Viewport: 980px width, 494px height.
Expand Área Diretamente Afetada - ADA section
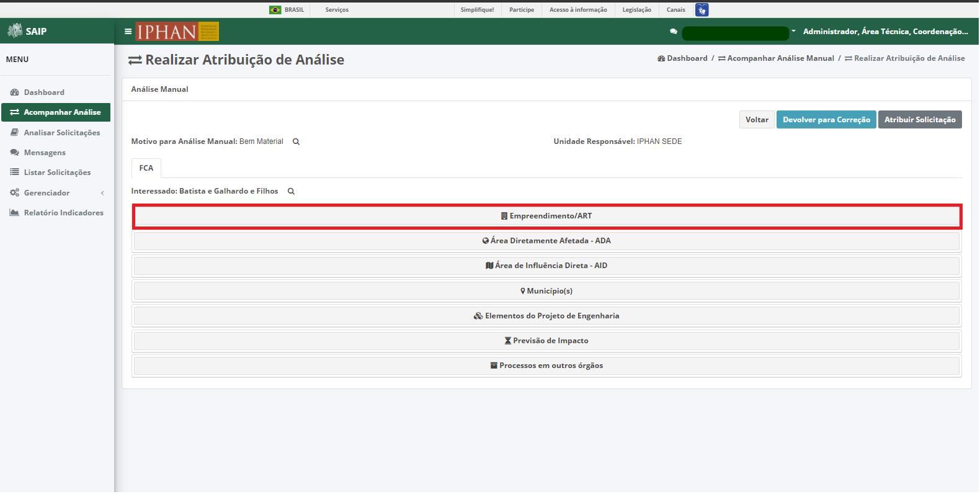[547, 241]
